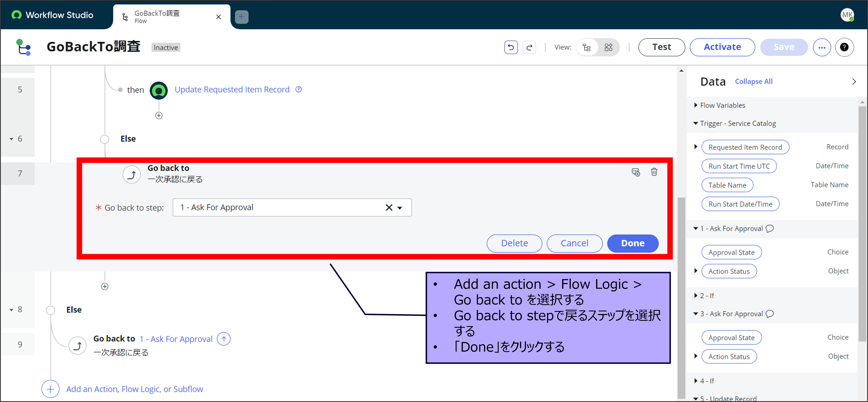This screenshot has height=402, width=868.
Task: Click the up arrow icon on step 9
Action: (x=224, y=339)
